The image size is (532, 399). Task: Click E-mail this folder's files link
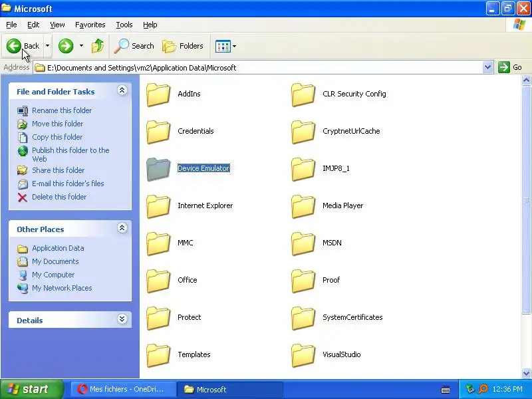pos(68,184)
